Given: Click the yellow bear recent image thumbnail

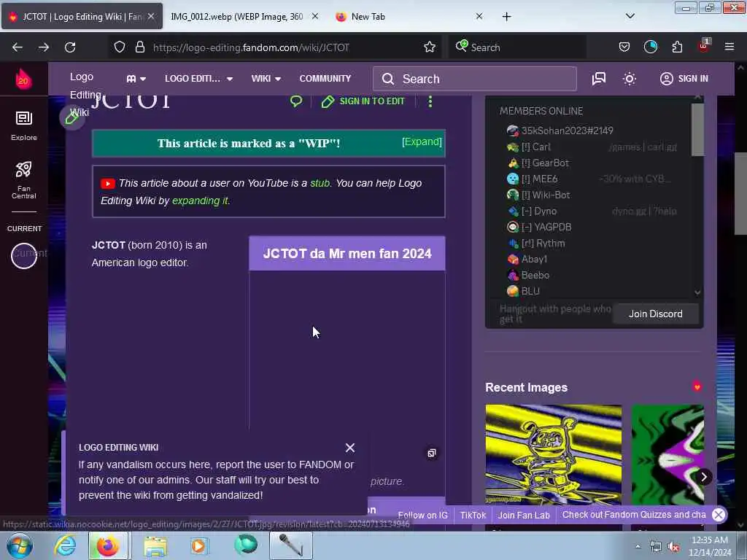Looking at the screenshot, I should 553,454.
